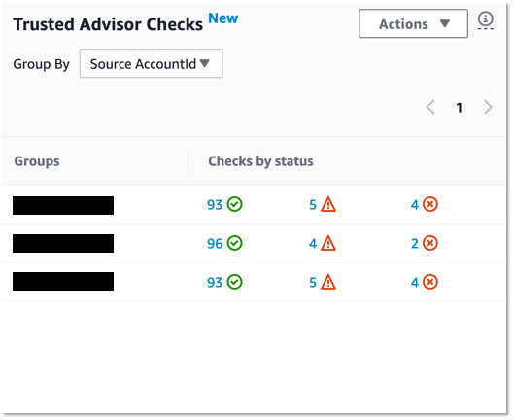Click green check icon next to 96
The width and height of the screenshot is (513, 420).
pyautogui.click(x=235, y=243)
